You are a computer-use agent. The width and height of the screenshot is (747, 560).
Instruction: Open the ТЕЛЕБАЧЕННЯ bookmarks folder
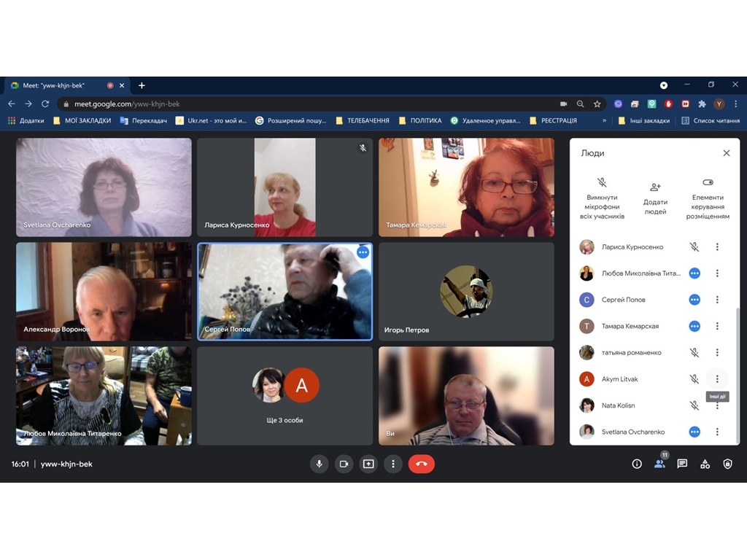363,120
